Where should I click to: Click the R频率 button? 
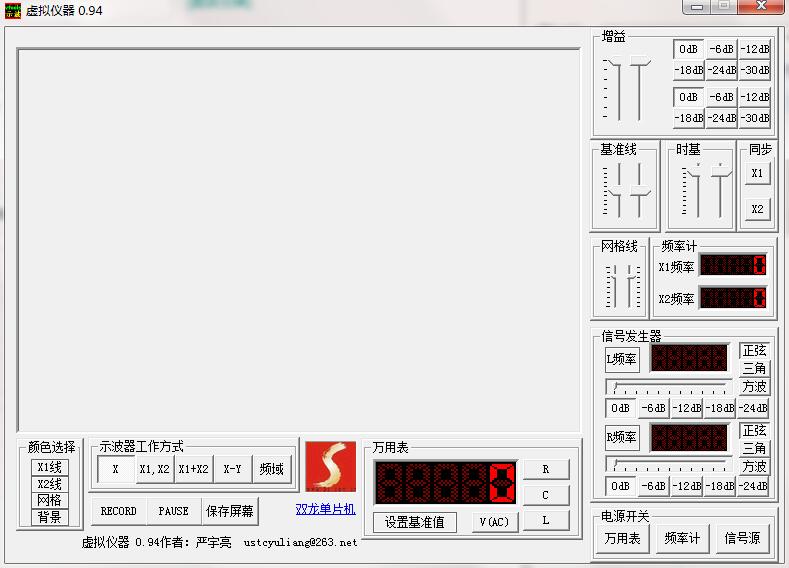point(622,437)
